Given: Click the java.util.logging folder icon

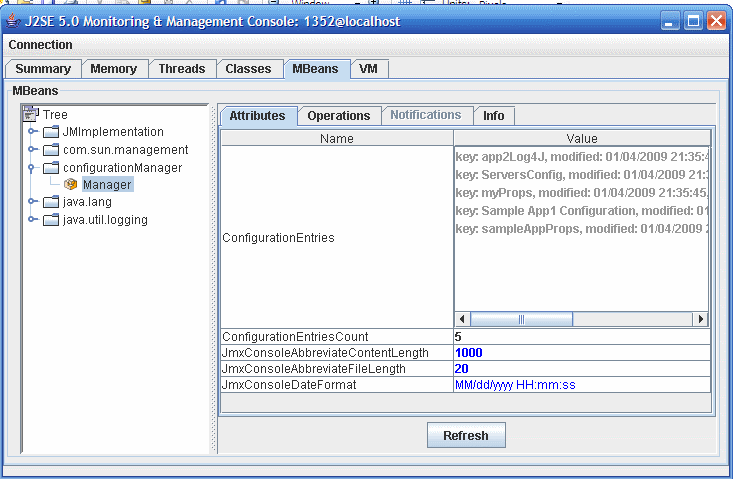Looking at the screenshot, I should pos(51,220).
